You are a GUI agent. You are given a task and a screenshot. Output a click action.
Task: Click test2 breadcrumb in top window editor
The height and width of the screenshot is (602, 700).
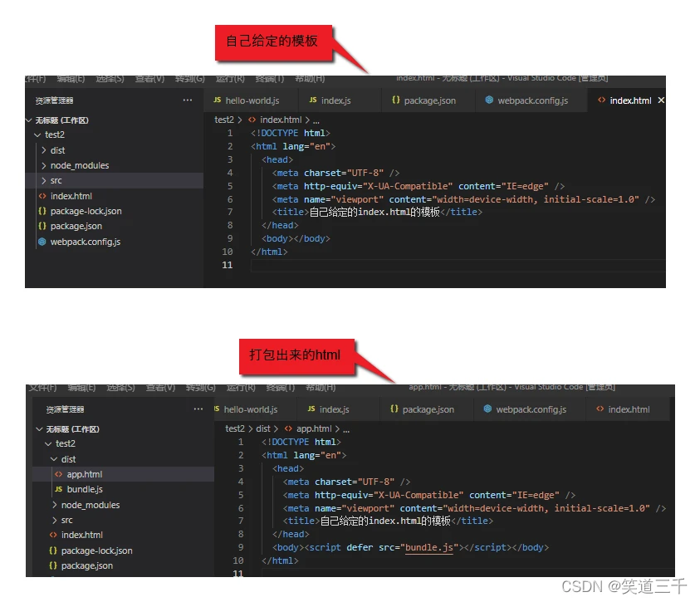pyautogui.click(x=224, y=120)
